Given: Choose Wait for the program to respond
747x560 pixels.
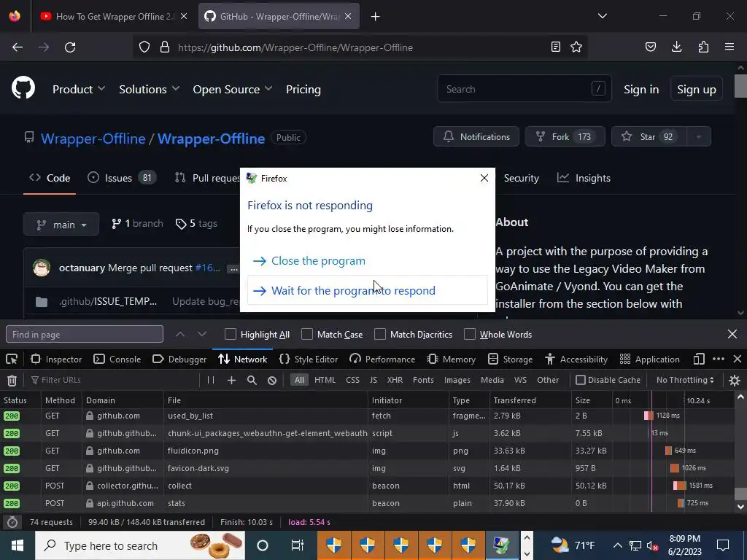Looking at the screenshot, I should 368,290.
